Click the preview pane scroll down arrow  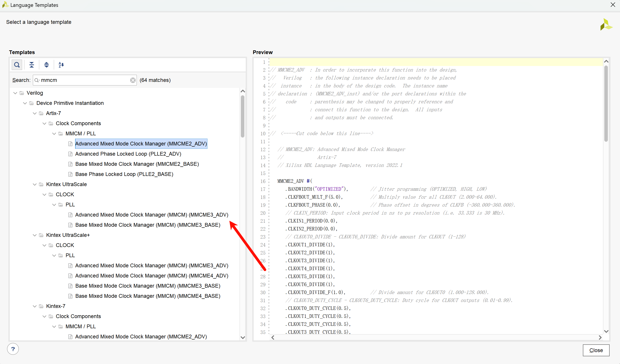[x=606, y=331]
